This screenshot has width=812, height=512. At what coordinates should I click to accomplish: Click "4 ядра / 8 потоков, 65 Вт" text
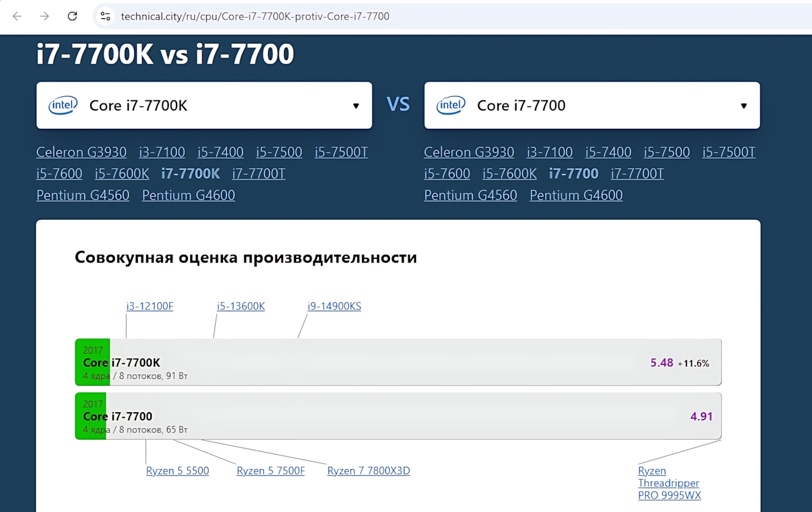point(136,429)
